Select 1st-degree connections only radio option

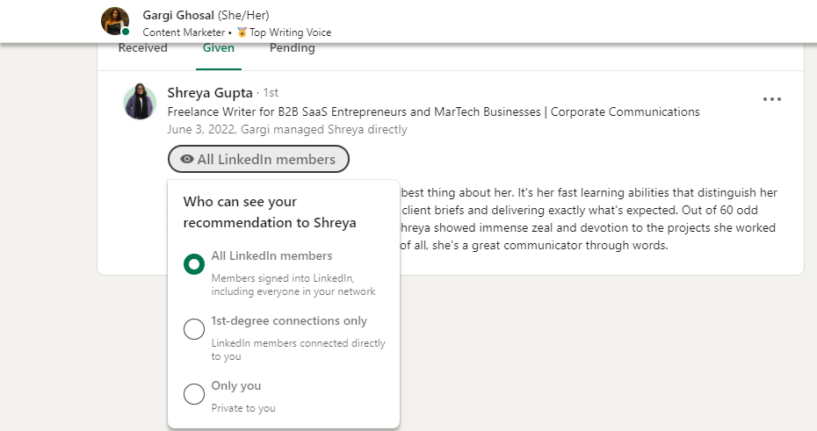click(x=194, y=329)
